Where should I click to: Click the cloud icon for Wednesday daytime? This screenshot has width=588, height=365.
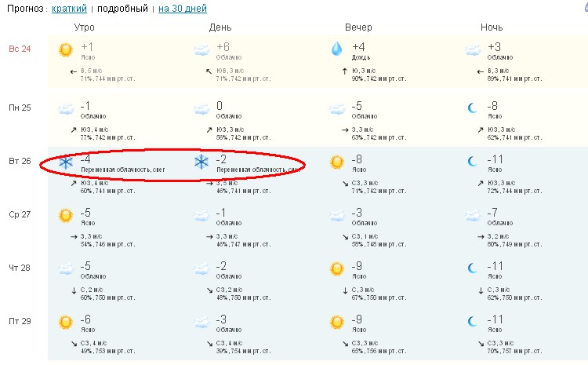click(201, 215)
